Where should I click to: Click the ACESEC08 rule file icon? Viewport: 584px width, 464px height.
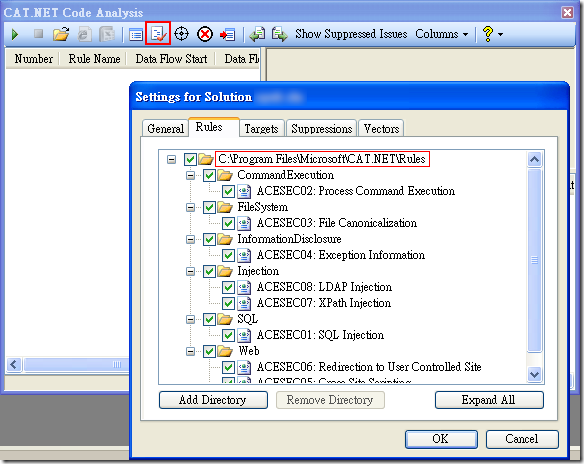coord(244,287)
